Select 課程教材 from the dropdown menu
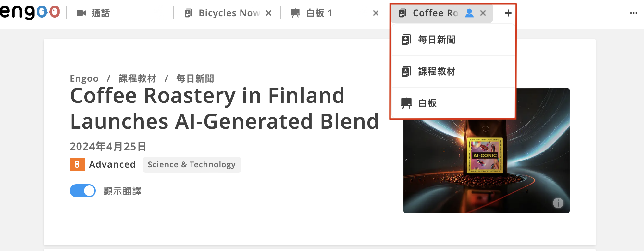644x251 pixels. coord(437,71)
